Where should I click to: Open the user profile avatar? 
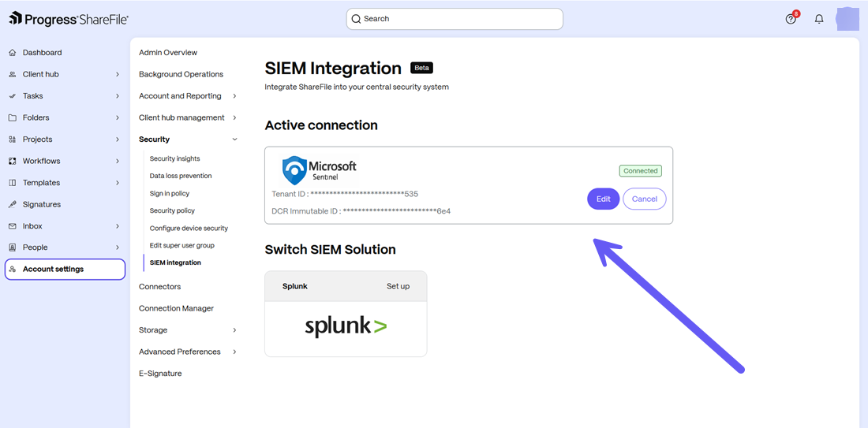[x=847, y=19]
